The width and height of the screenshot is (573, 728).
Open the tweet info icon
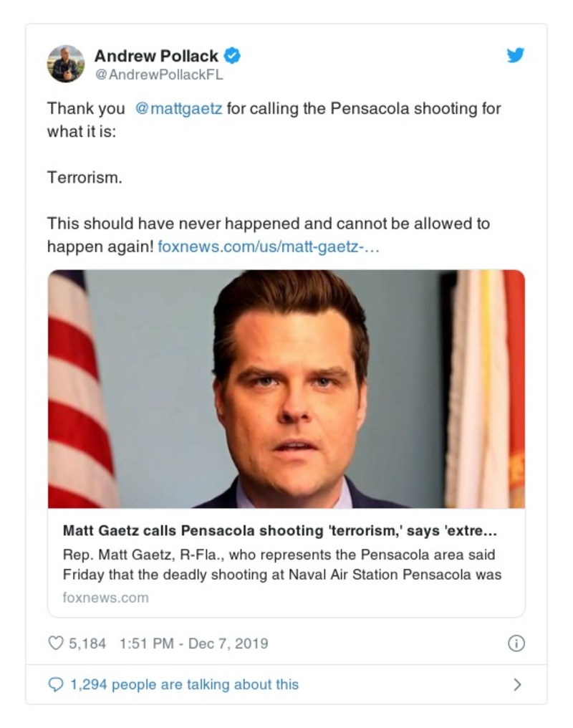(516, 643)
